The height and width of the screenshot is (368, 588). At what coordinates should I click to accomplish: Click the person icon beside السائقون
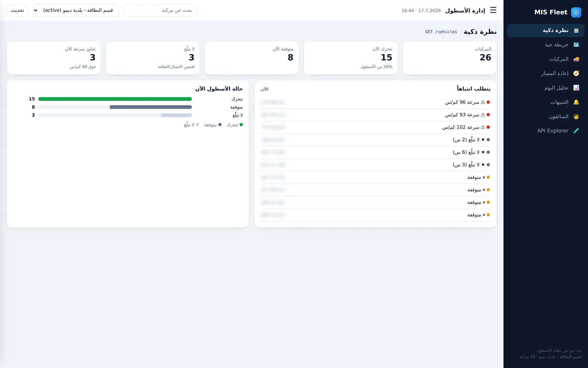point(576,117)
